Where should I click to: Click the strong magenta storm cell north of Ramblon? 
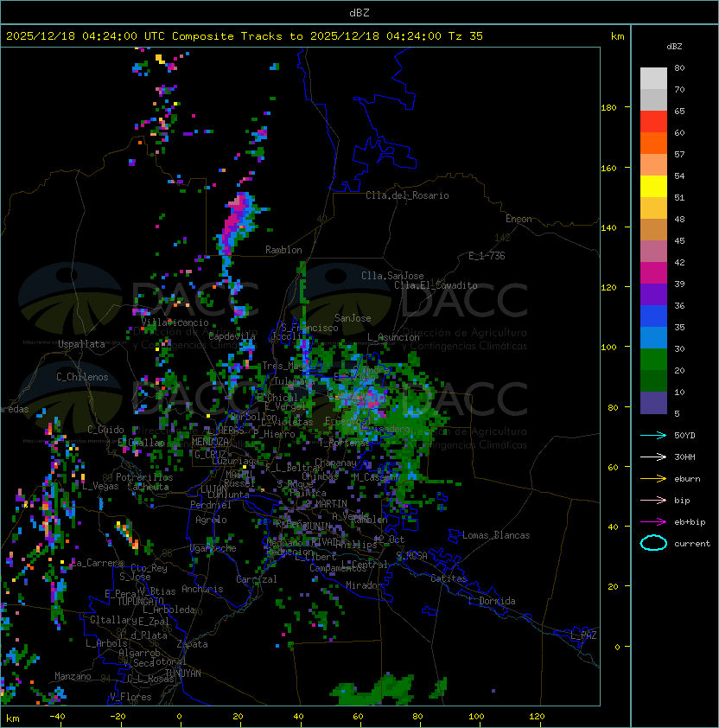pos(238,222)
